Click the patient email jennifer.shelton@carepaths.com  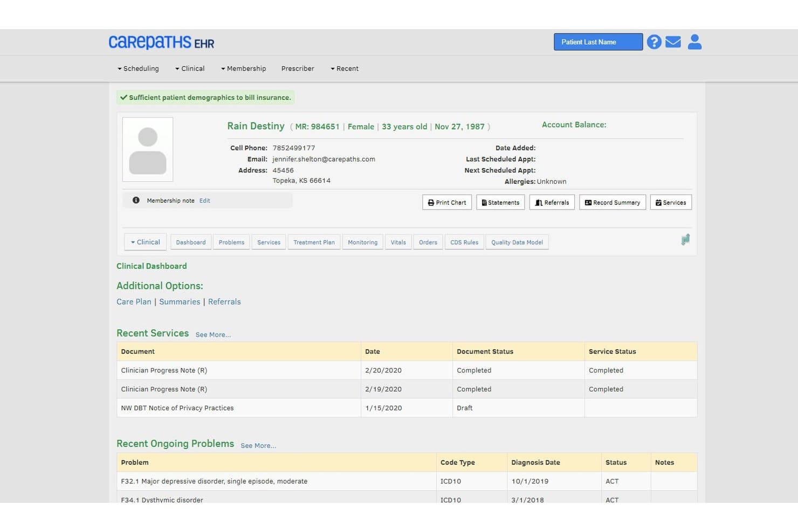pyautogui.click(x=324, y=159)
